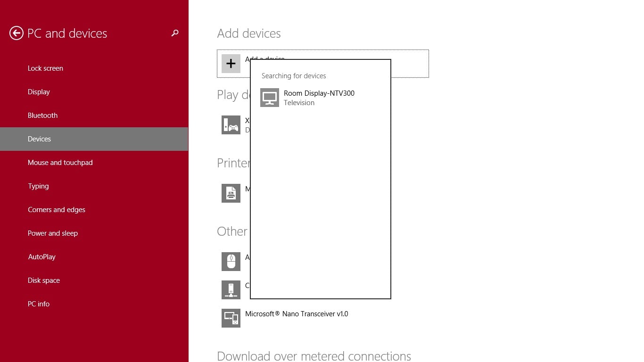The width and height of the screenshot is (644, 362).
Task: Click the mouse device icon under Other
Action: [231, 262]
